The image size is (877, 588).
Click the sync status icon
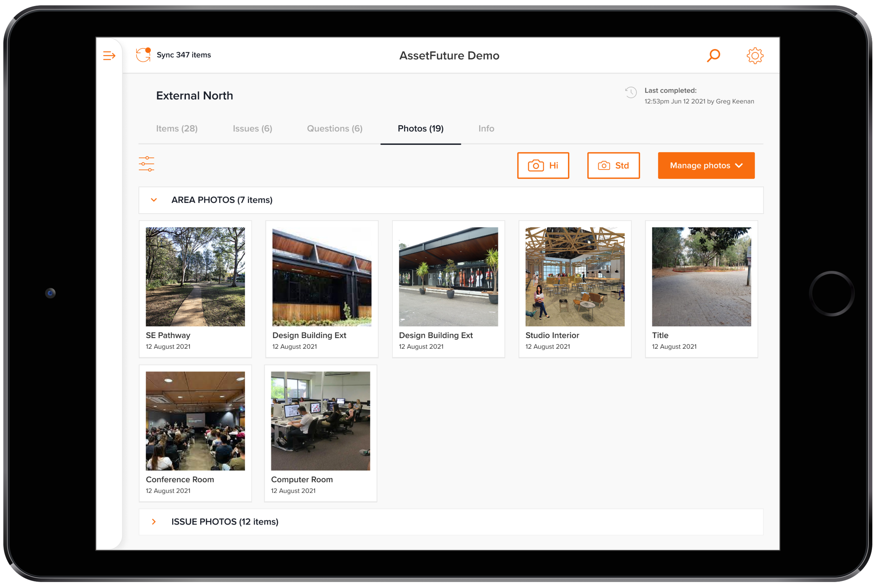[143, 55]
